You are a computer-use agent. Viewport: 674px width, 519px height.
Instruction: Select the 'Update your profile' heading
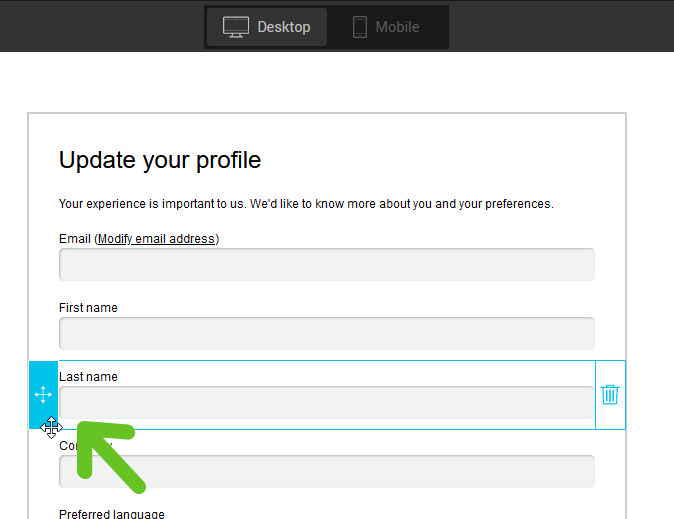pos(160,160)
